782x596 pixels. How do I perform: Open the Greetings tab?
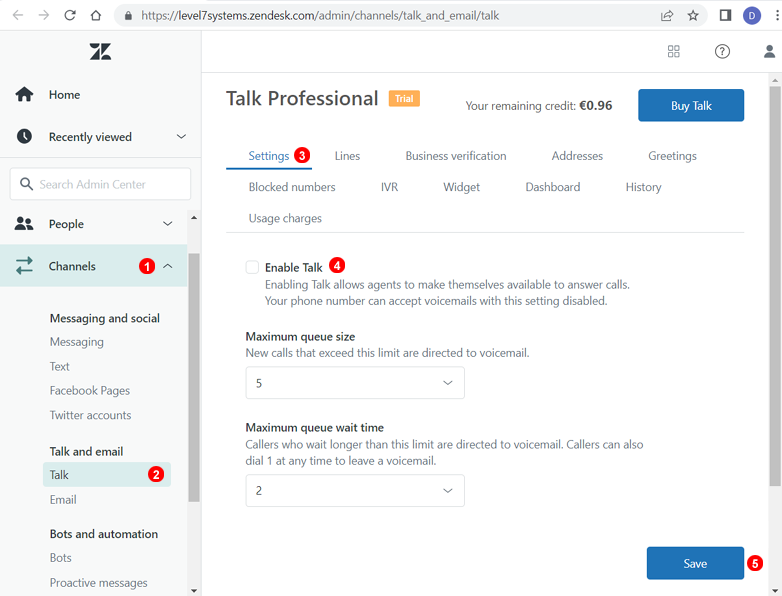click(x=672, y=156)
